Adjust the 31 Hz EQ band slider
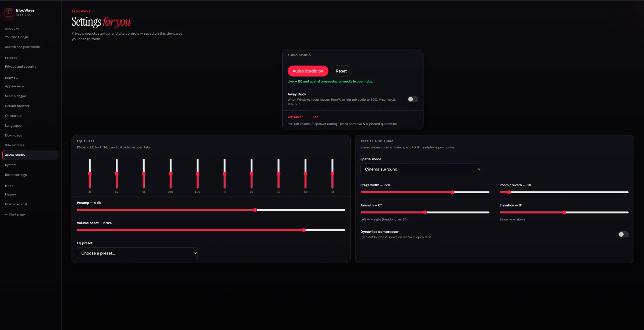 coord(90,173)
